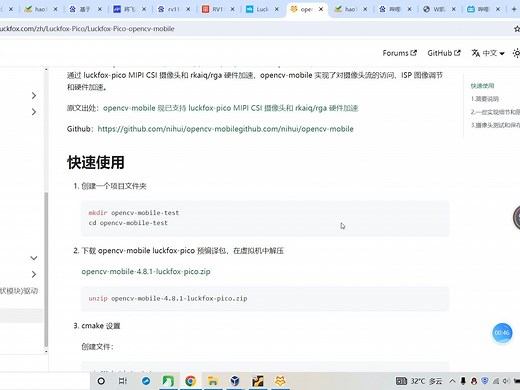The width and height of the screenshot is (520, 390).
Task: Open the github.com/nihui/opencv-mobile link
Action: pyautogui.click(x=225, y=129)
